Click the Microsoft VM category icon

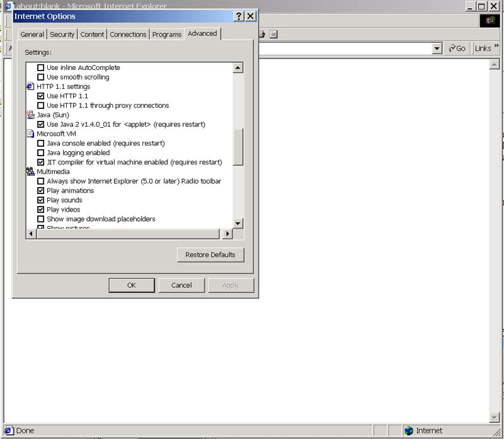pyautogui.click(x=30, y=134)
